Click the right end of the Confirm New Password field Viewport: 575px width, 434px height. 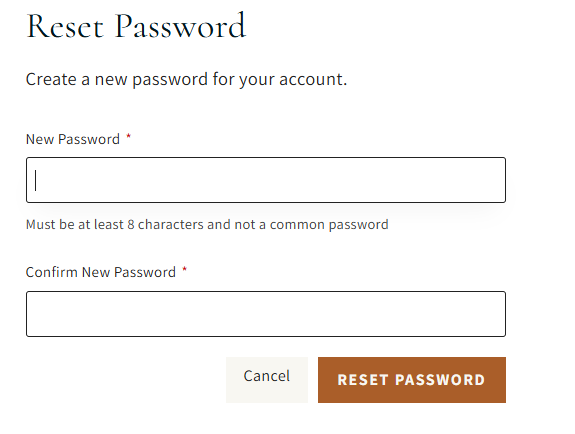(x=491, y=314)
